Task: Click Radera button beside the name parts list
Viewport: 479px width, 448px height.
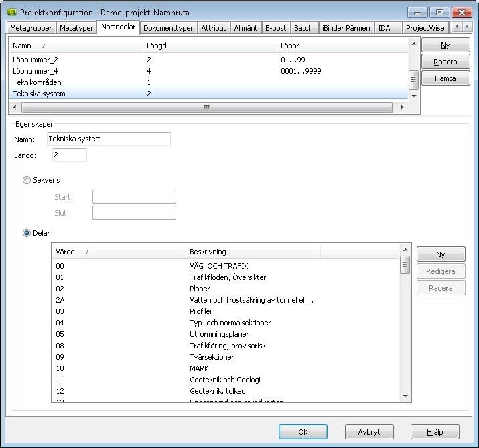Action: tap(446, 62)
